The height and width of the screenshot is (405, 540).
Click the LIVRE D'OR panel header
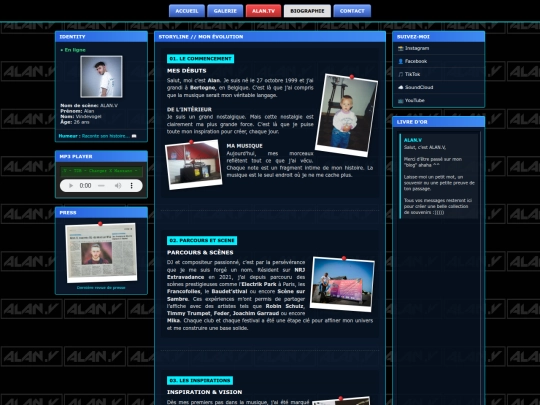(x=438, y=122)
